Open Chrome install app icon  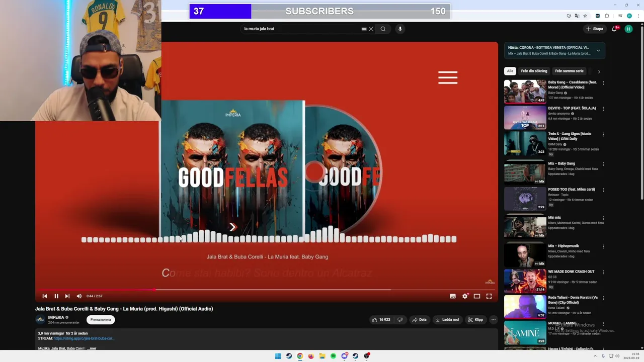coord(569,16)
